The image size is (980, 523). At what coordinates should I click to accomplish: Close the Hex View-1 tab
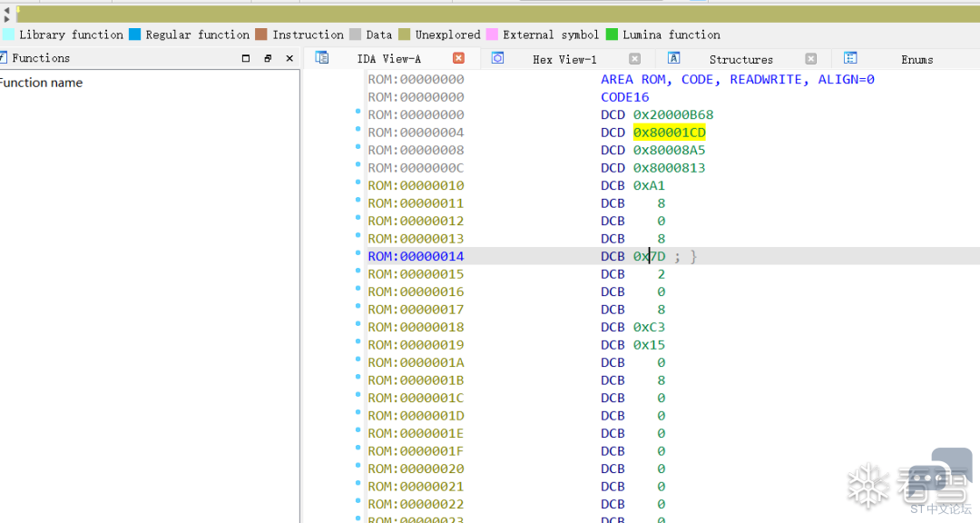(635, 59)
